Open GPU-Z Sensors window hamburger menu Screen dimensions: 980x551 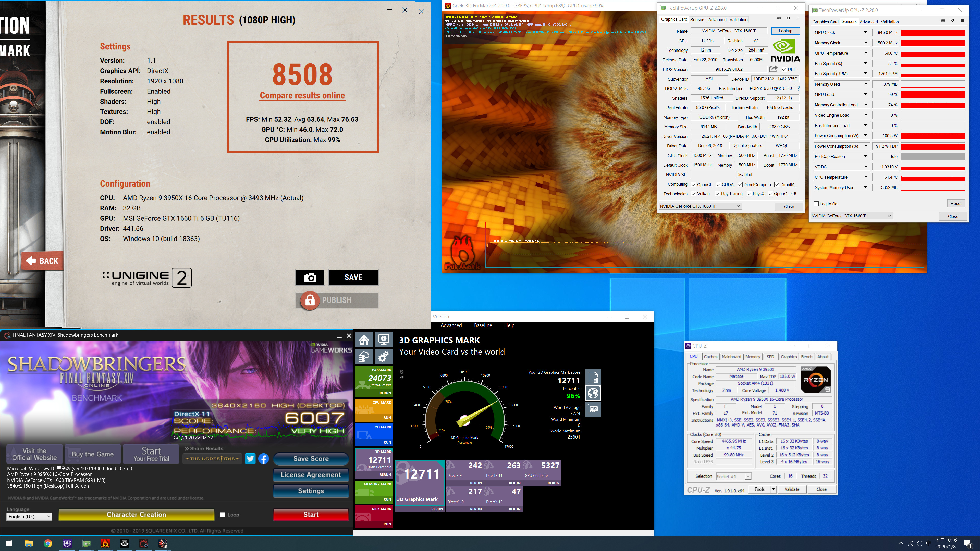pos(962,20)
